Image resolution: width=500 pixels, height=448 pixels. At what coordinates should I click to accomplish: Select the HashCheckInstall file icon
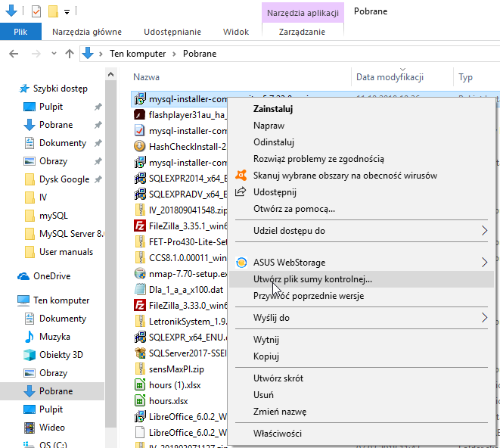[x=140, y=147]
